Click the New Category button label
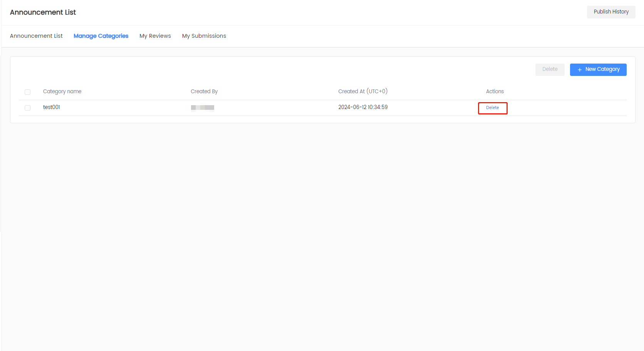This screenshot has height=351, width=644. (x=602, y=69)
